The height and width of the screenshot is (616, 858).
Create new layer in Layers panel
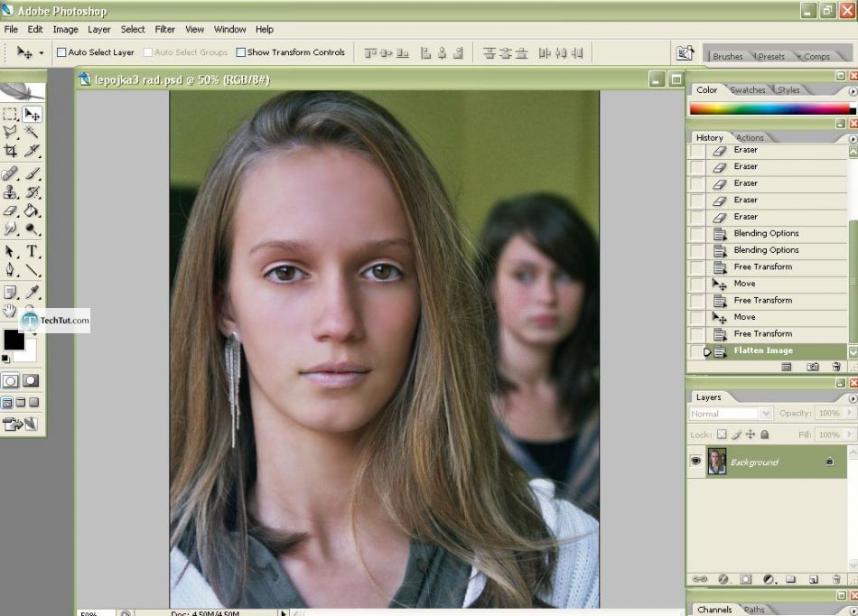pyautogui.click(x=813, y=579)
